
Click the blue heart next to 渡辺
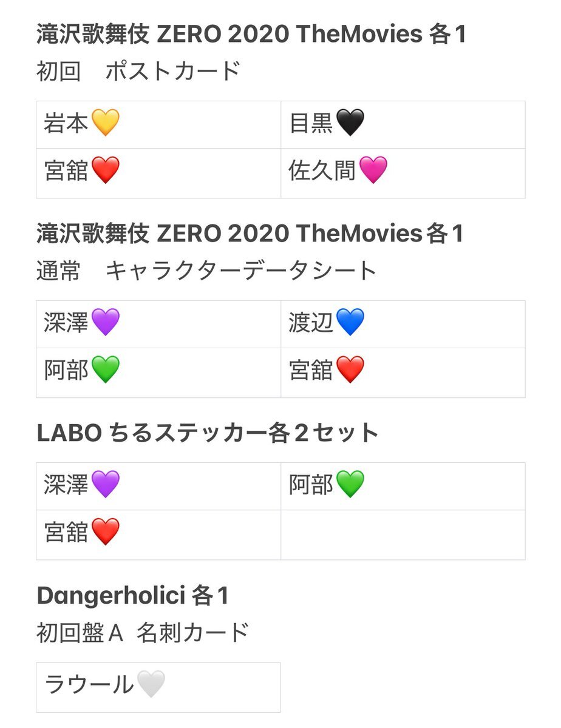[350, 323]
